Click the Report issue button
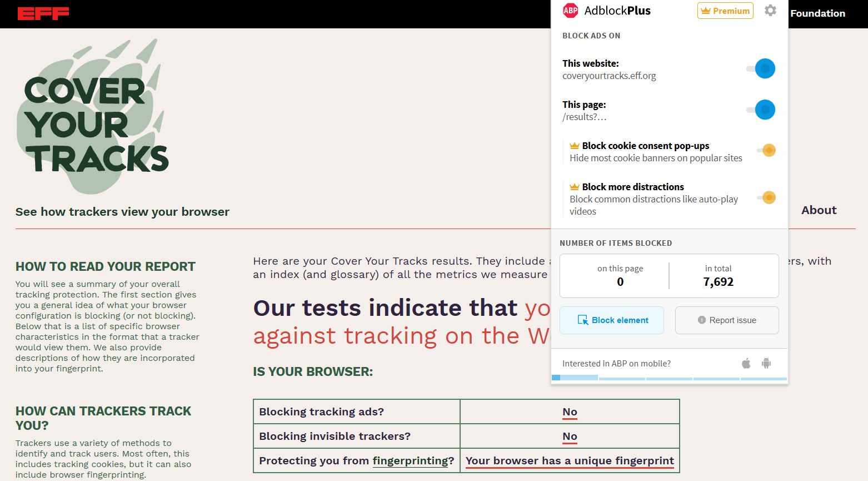The height and width of the screenshot is (481, 868). 727,320
